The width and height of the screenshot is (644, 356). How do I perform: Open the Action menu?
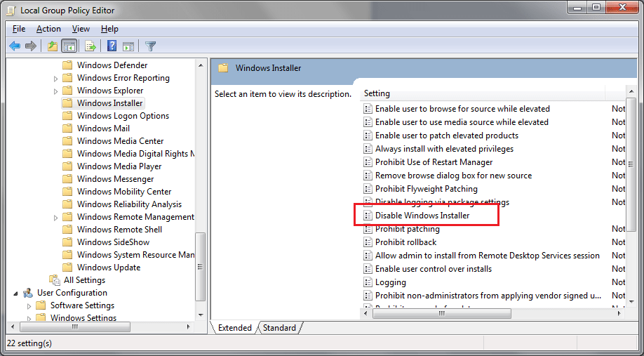(x=48, y=29)
